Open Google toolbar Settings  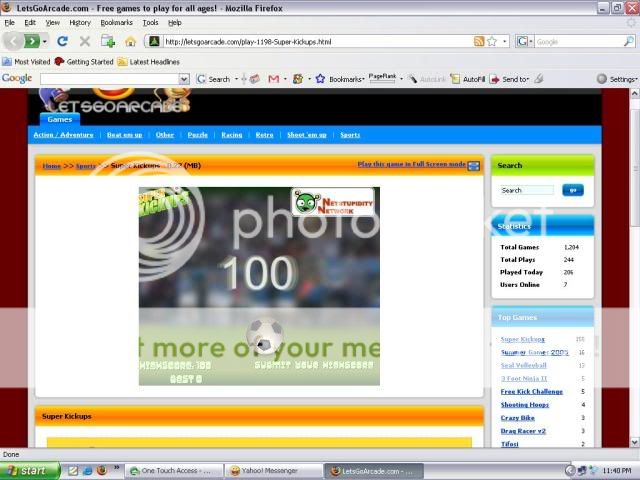[x=617, y=79]
